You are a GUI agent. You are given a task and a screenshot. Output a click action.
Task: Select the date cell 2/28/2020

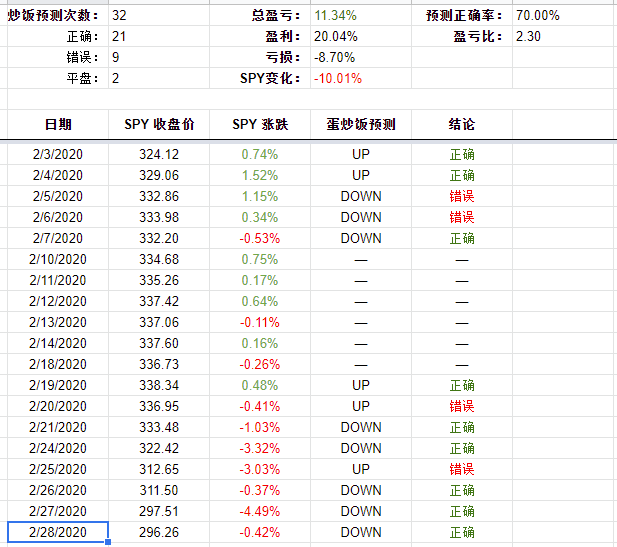58,532
